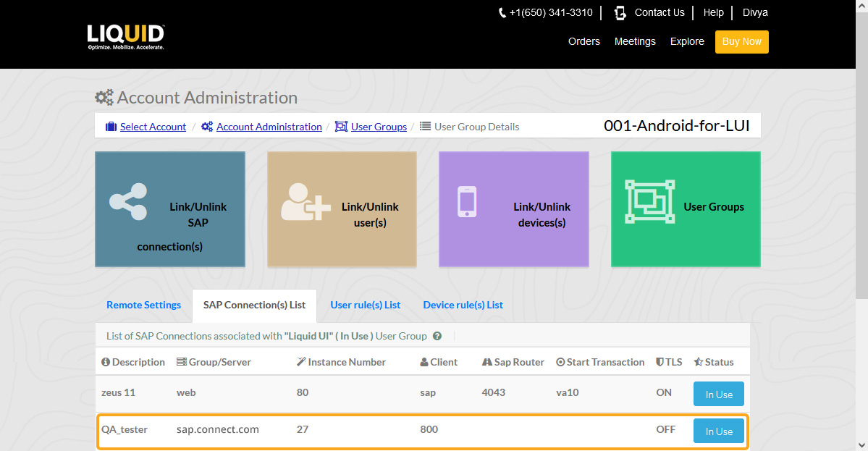Viewport: 868px width, 451px height.
Task: Click the phone handset icon
Action: 502,13
